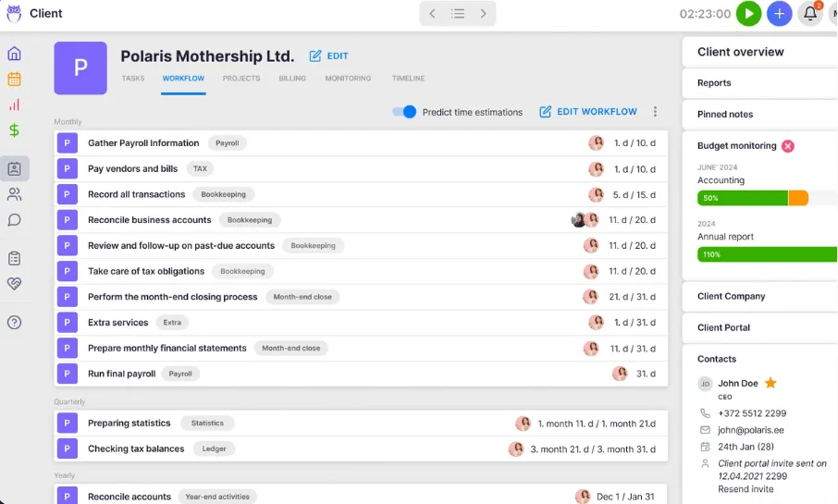Image resolution: width=838 pixels, height=504 pixels.
Task: Open the three-dot workflow options menu
Action: (x=655, y=112)
